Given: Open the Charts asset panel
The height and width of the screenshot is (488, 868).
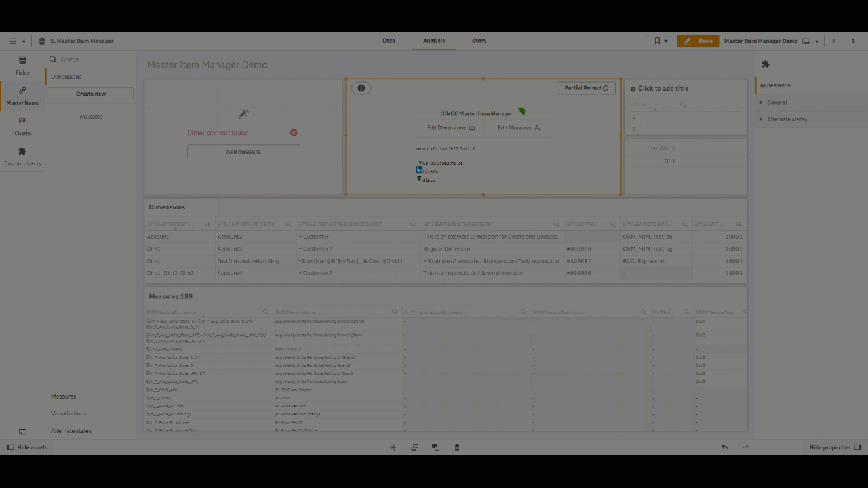Looking at the screenshot, I should [22, 126].
